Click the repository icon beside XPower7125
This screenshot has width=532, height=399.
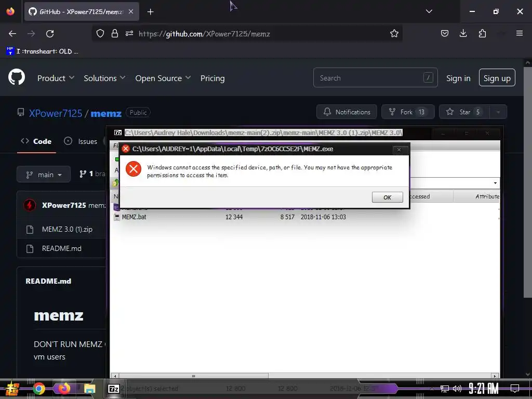tap(21, 112)
